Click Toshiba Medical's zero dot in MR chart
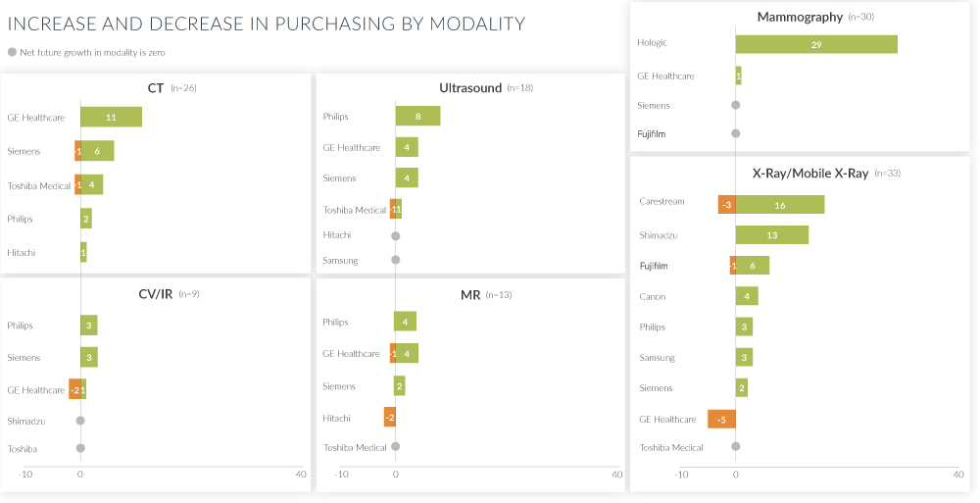This screenshot has width=980, height=503. 396,447
